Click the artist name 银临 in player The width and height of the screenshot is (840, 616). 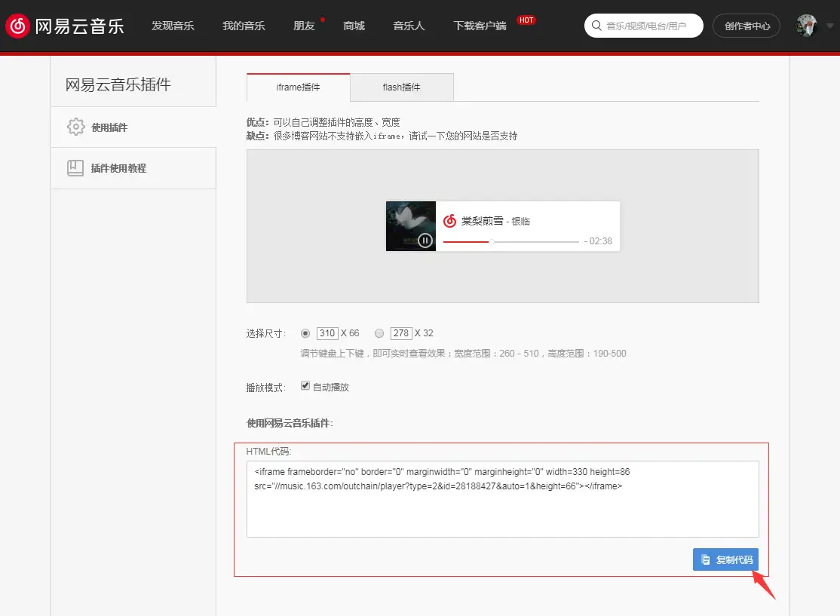point(521,221)
